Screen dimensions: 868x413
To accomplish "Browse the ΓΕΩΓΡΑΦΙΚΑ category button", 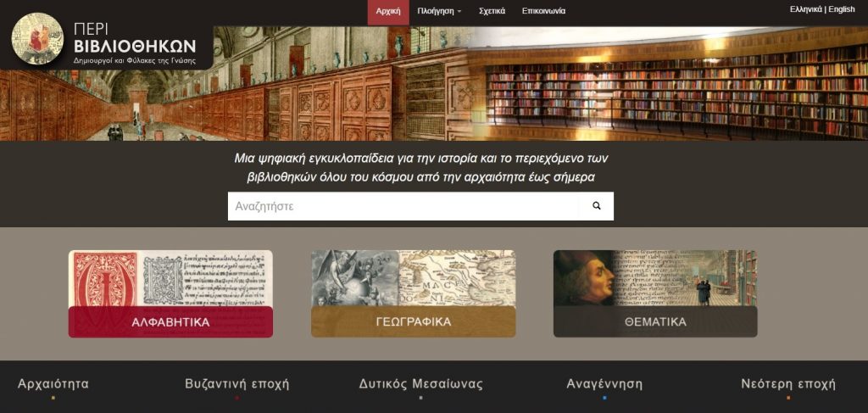I will tap(413, 322).
